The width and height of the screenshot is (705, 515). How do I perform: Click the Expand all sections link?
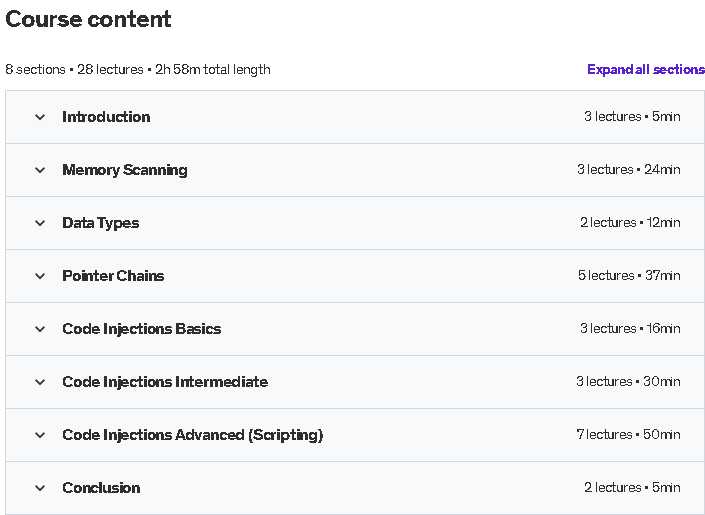[x=646, y=69]
